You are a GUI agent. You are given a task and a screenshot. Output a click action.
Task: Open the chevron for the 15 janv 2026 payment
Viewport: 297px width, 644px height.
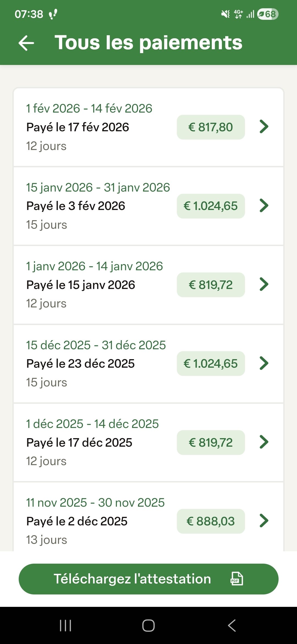pos(264,284)
